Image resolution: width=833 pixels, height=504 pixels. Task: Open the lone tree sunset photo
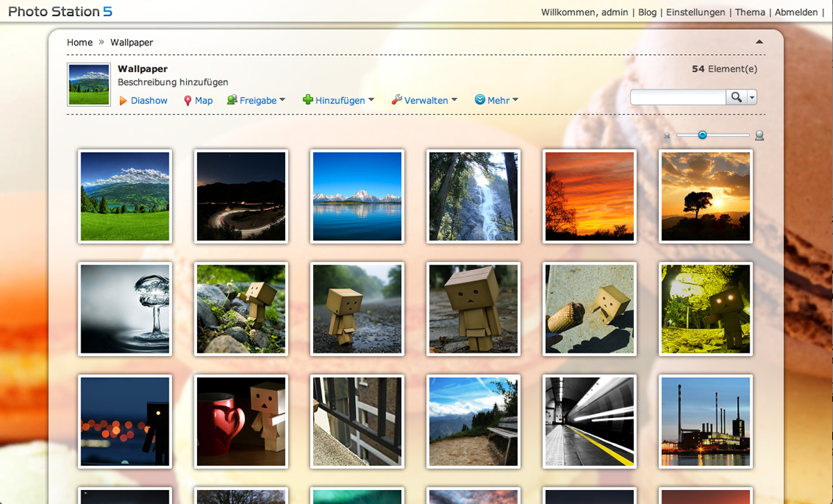click(705, 196)
